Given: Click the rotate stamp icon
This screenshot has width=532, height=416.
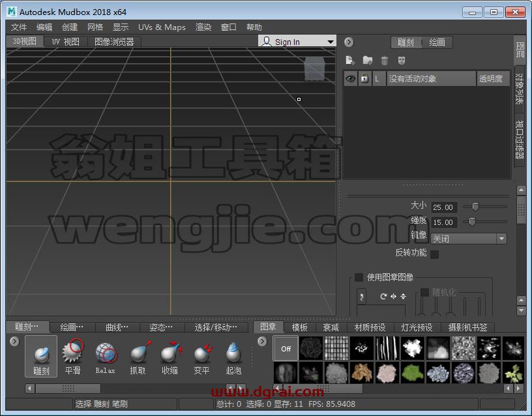Looking at the screenshot, I should coord(383,296).
